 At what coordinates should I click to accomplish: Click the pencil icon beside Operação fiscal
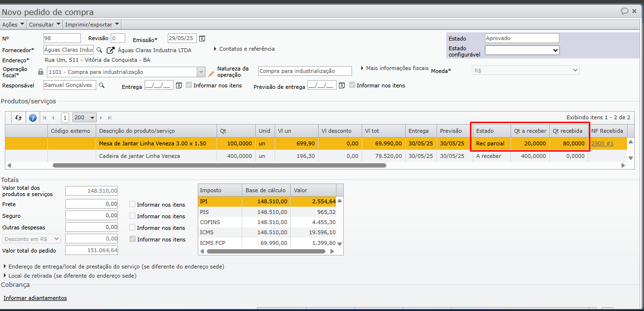tap(211, 74)
